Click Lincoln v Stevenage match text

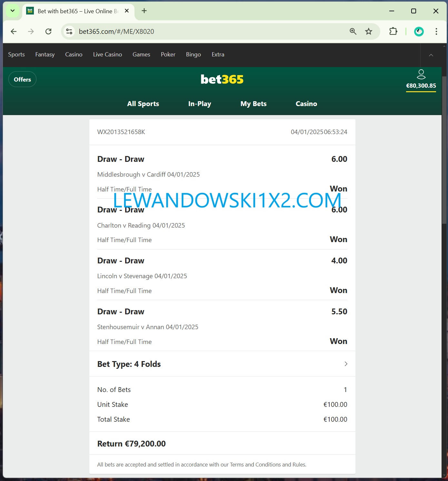coord(142,276)
